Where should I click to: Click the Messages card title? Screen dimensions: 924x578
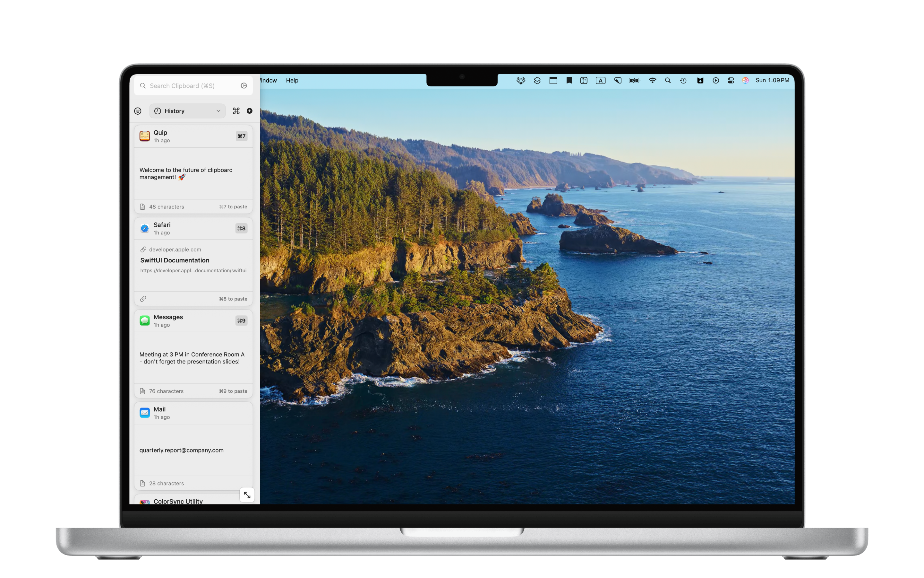click(168, 317)
